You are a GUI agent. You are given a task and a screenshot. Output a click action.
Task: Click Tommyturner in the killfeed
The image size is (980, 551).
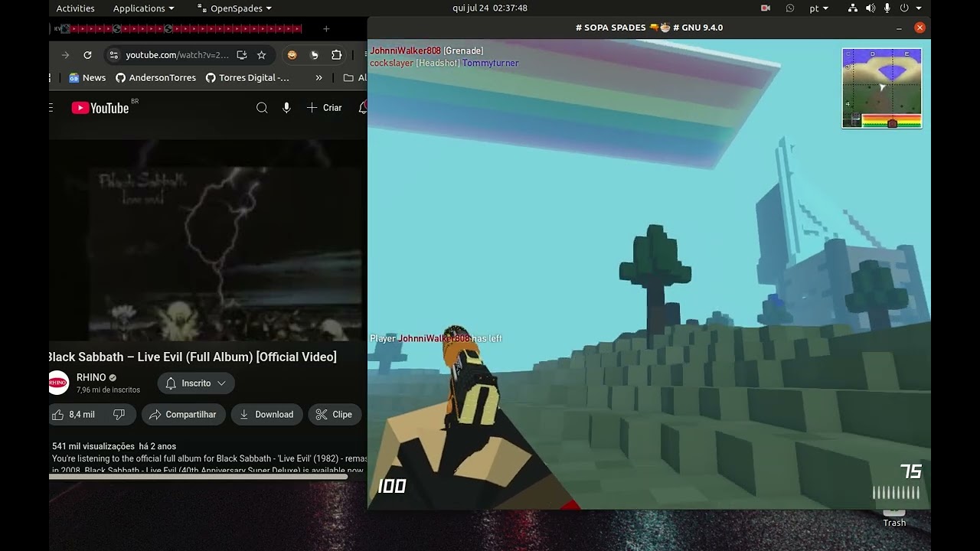point(490,63)
